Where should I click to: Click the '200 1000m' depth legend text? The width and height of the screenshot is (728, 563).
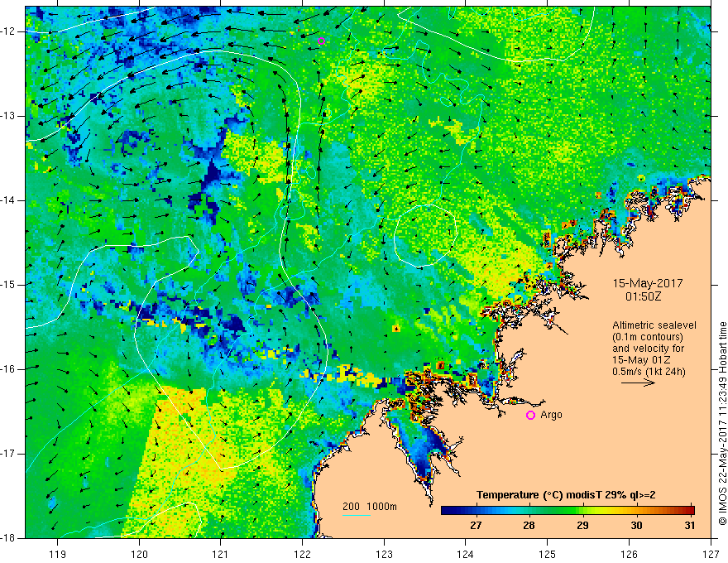(370, 507)
